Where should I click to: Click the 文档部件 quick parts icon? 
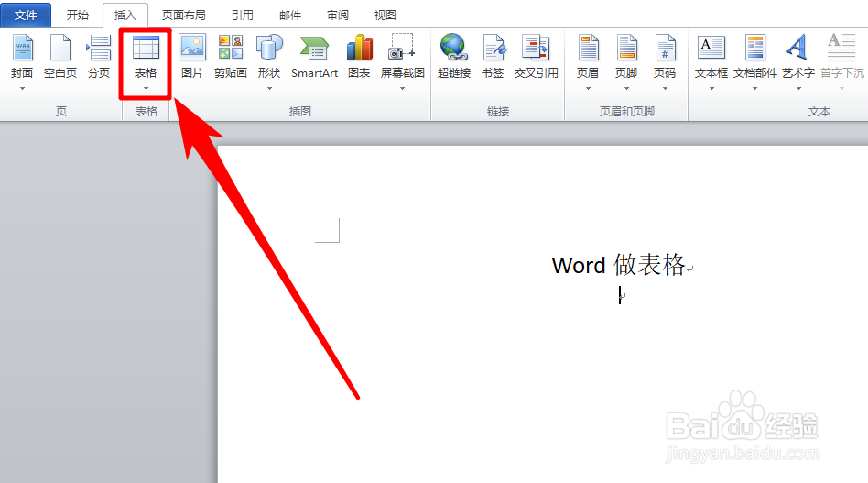[x=755, y=47]
